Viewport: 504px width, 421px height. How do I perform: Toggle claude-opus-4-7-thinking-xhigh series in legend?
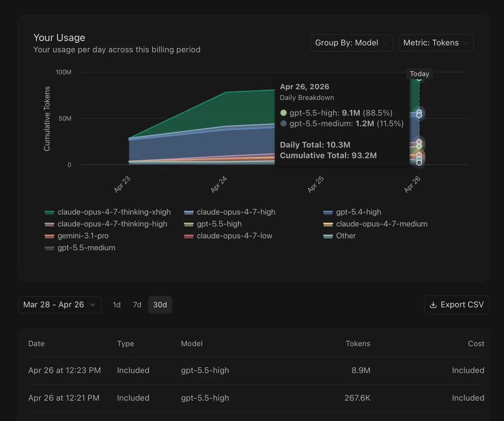pos(108,212)
